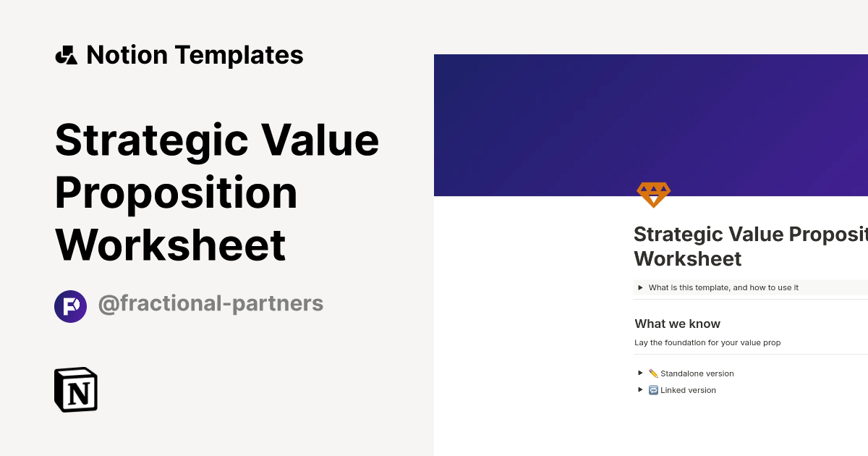This screenshot has width=868, height=456.
Task: Click the pencil emoji beside Standalone version
Action: [653, 373]
